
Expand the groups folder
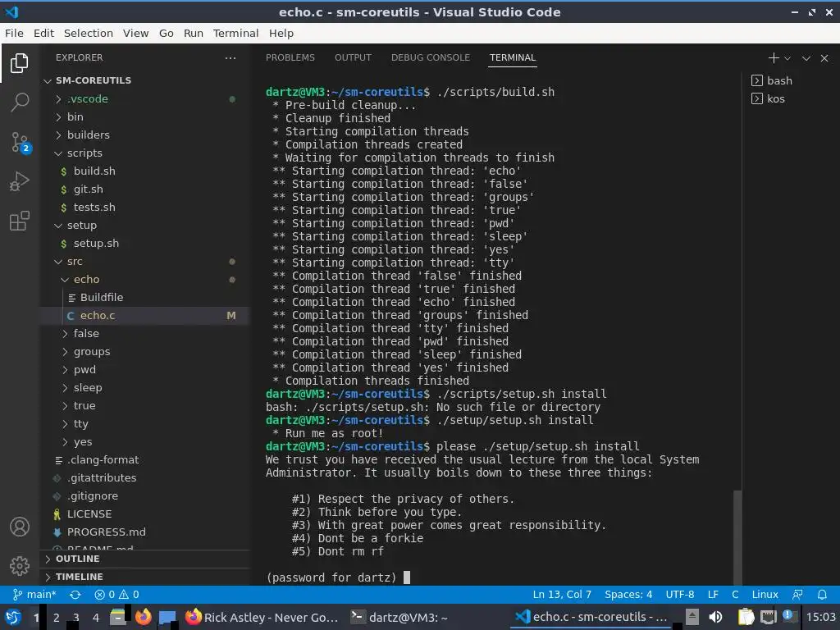tap(144, 351)
